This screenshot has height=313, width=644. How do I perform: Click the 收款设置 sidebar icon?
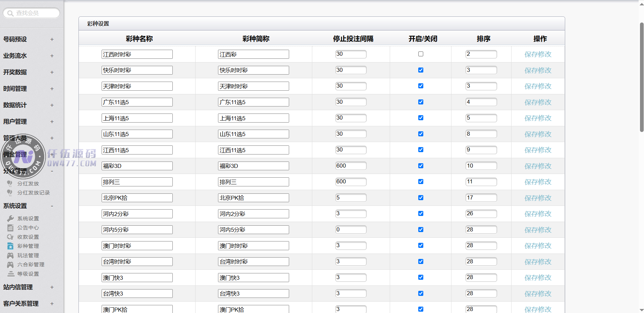pos(10,237)
